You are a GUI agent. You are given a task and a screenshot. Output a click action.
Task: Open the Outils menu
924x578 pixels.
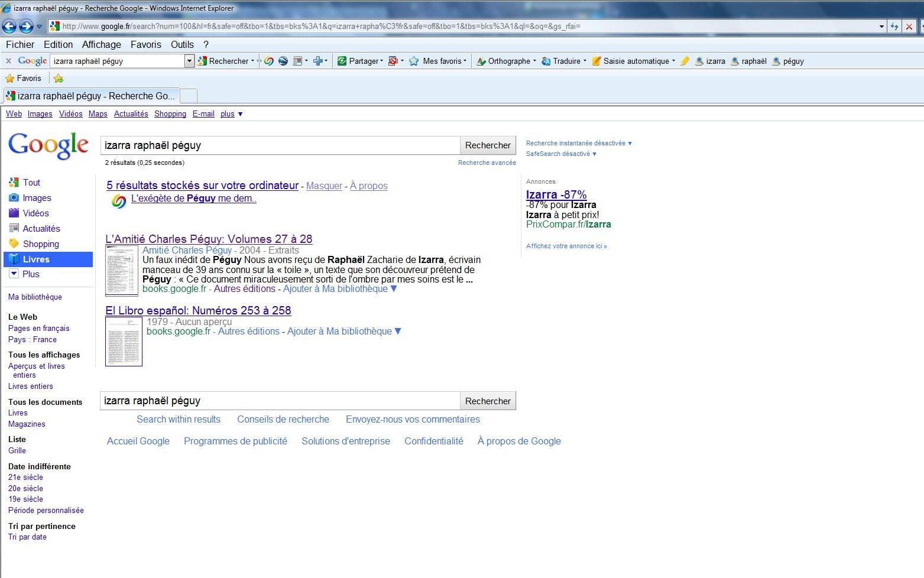[182, 44]
